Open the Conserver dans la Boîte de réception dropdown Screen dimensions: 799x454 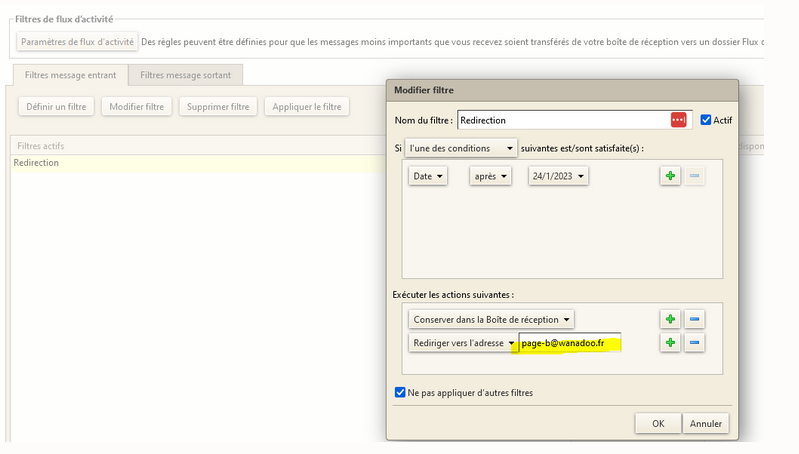[491, 319]
